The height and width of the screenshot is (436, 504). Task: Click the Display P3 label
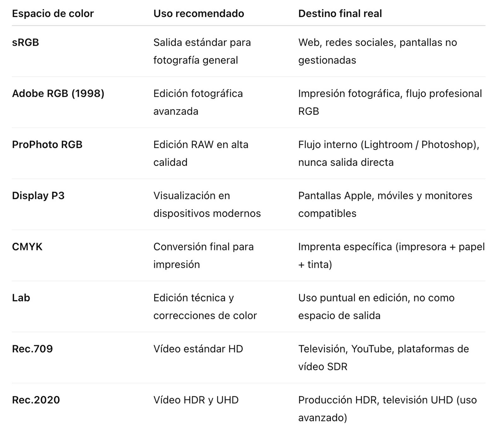38,196
